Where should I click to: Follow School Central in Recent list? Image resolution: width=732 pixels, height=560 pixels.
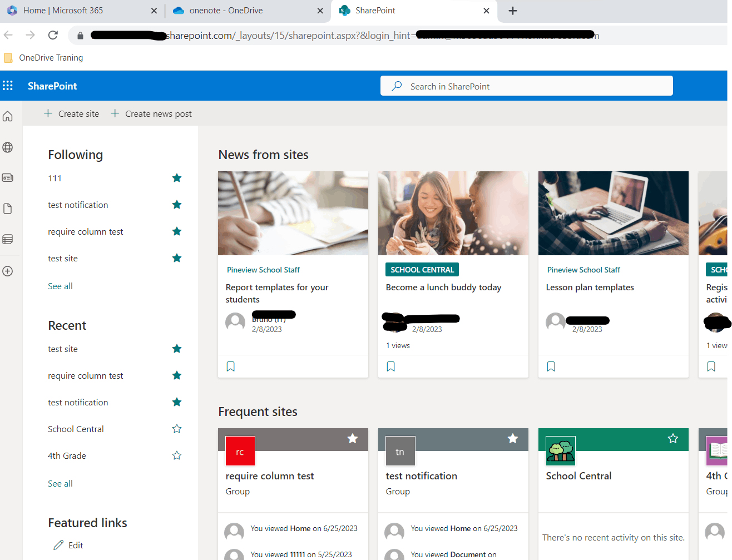(x=177, y=429)
